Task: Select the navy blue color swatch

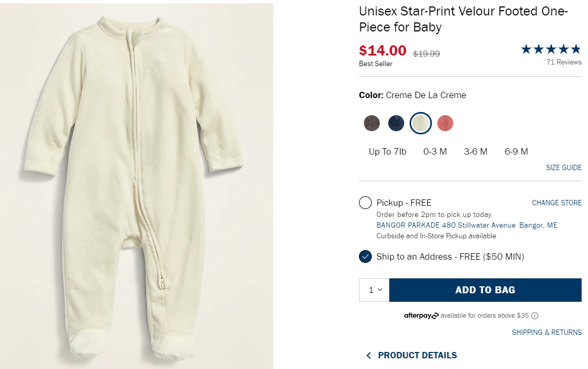Action: (x=396, y=123)
